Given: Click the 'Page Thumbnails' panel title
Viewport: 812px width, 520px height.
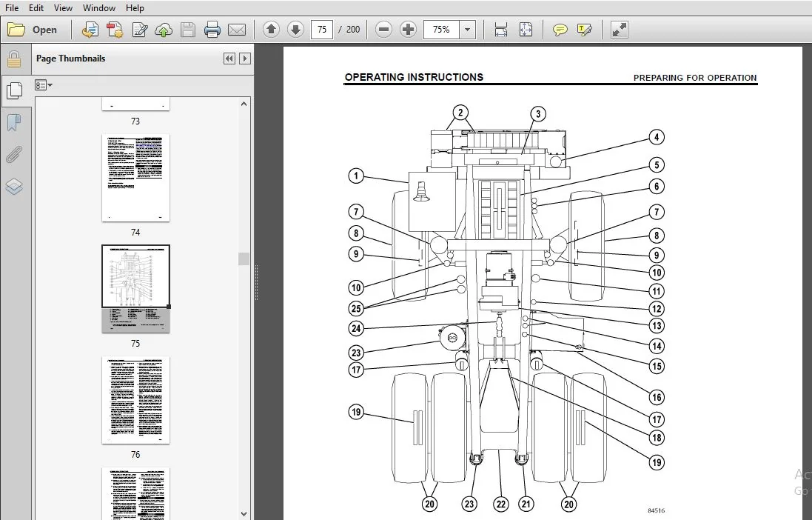Looking at the screenshot, I should 70,59.
